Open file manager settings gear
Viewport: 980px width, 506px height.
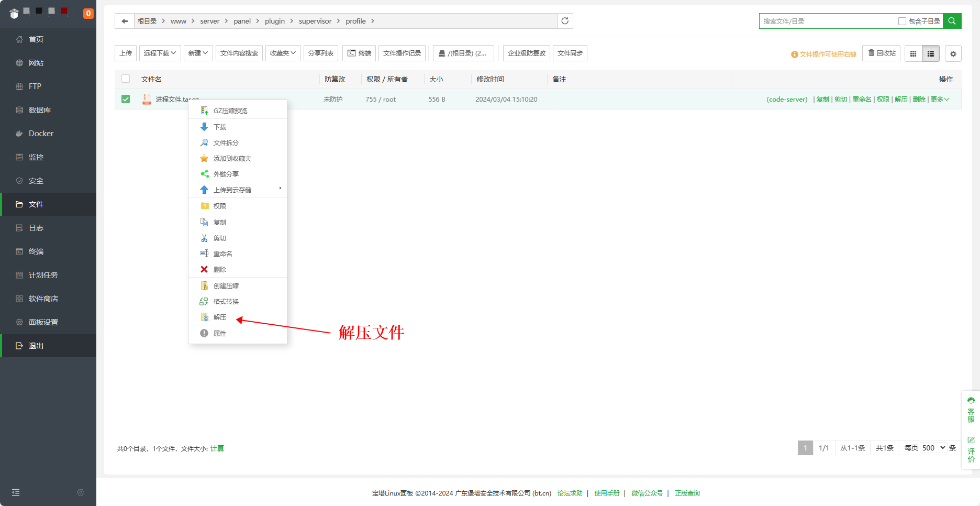click(x=953, y=53)
